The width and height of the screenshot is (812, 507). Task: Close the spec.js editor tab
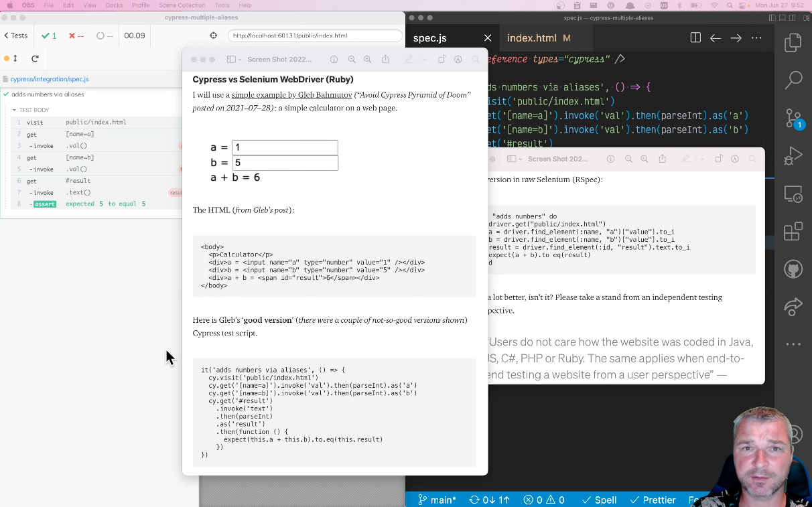(x=488, y=38)
